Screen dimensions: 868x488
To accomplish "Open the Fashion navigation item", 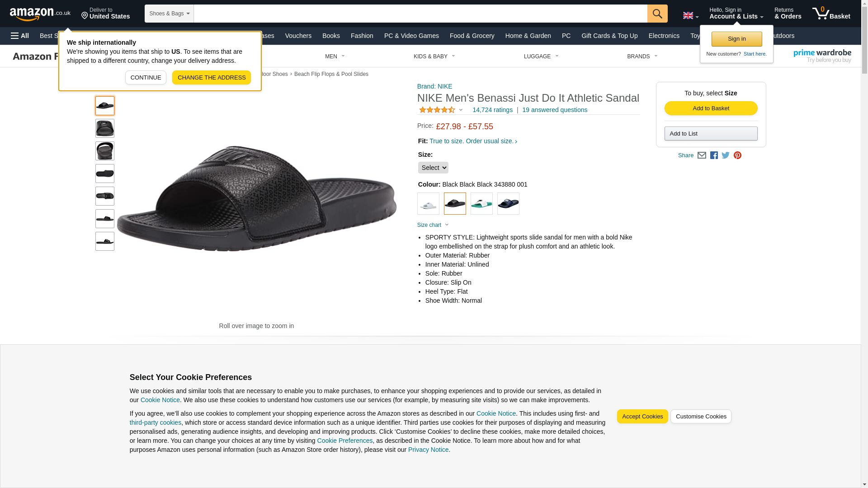I will coord(362,36).
